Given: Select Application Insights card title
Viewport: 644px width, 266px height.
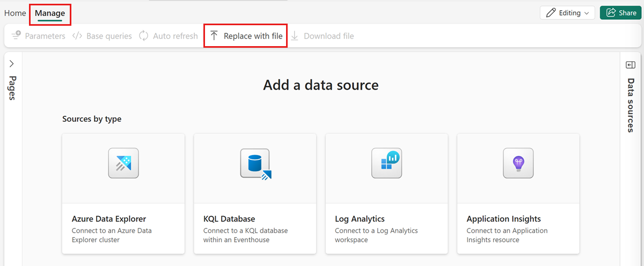Looking at the screenshot, I should click(x=504, y=219).
